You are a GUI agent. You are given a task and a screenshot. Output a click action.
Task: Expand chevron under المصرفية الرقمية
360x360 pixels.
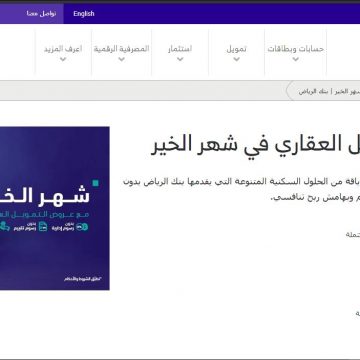tap(121, 59)
